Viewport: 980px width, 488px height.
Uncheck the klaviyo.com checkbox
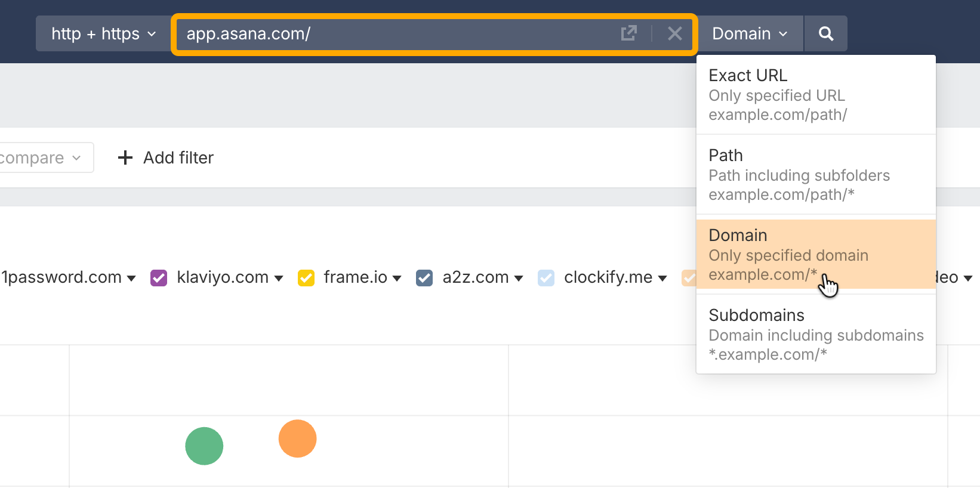pos(159,278)
